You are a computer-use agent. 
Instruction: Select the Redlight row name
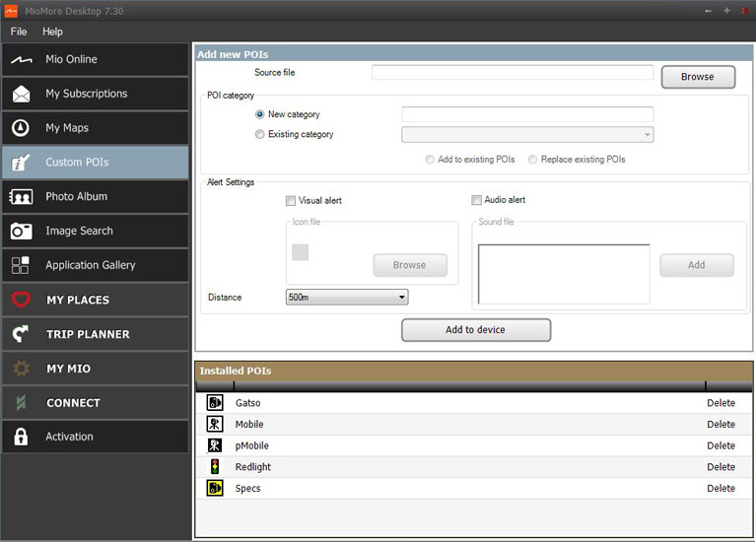tap(253, 467)
